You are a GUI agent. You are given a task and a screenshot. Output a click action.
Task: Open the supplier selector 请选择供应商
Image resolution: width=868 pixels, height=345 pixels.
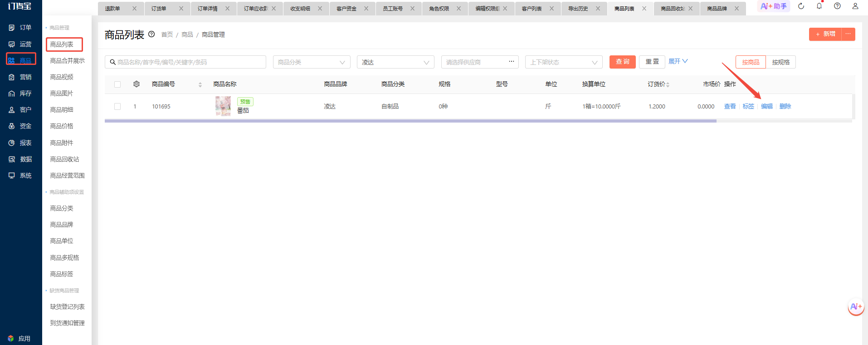[480, 62]
